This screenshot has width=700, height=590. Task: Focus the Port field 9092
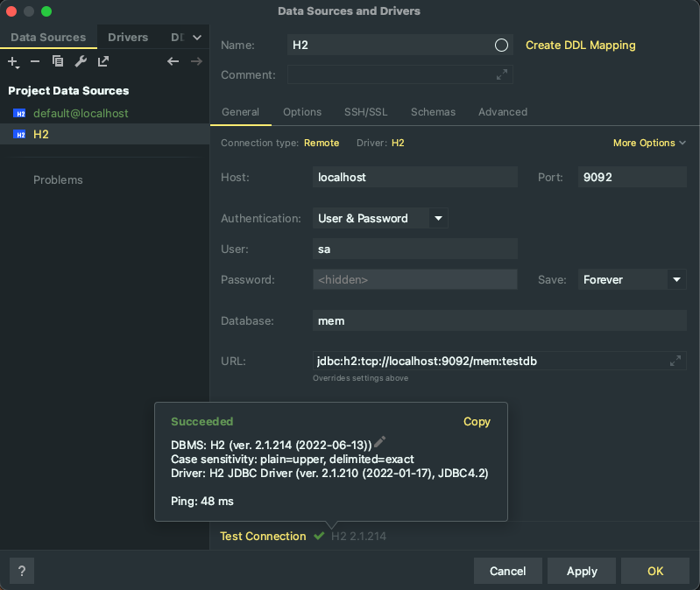(633, 177)
